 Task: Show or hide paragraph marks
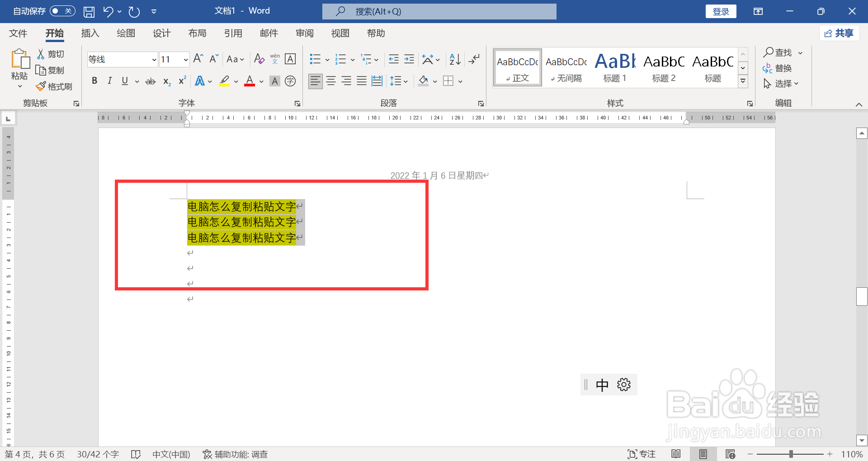(474, 59)
